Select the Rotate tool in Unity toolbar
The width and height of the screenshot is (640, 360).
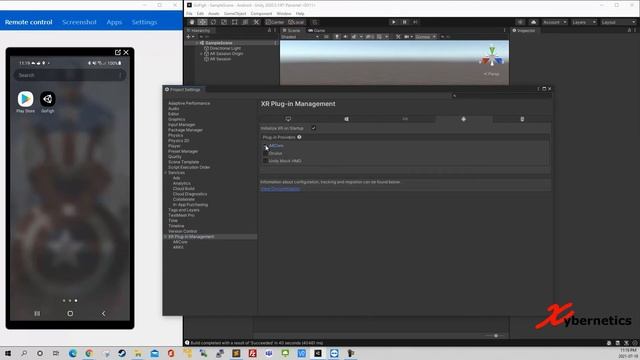click(x=213, y=22)
